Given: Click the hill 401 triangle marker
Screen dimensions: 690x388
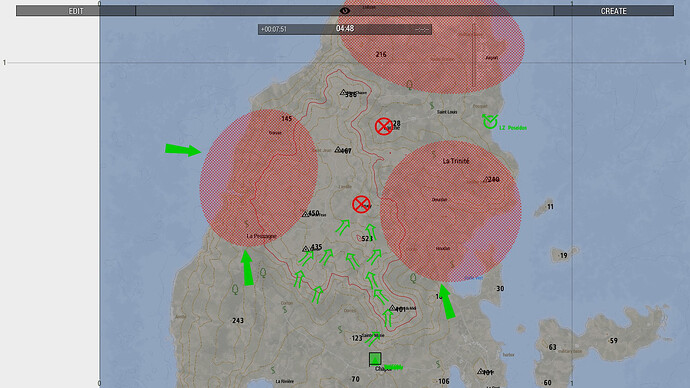Looking at the screenshot, I should [392, 308].
